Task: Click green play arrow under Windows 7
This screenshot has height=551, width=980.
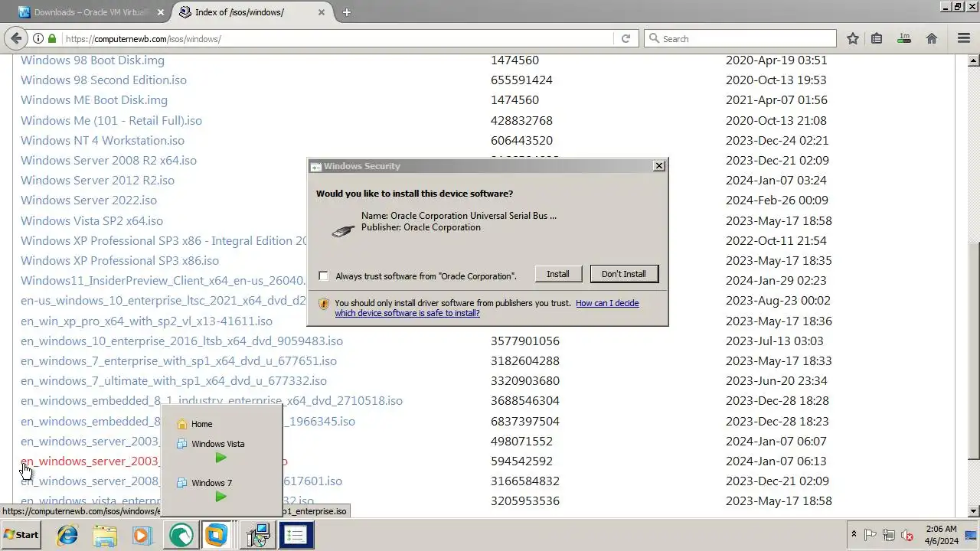Action: (220, 497)
